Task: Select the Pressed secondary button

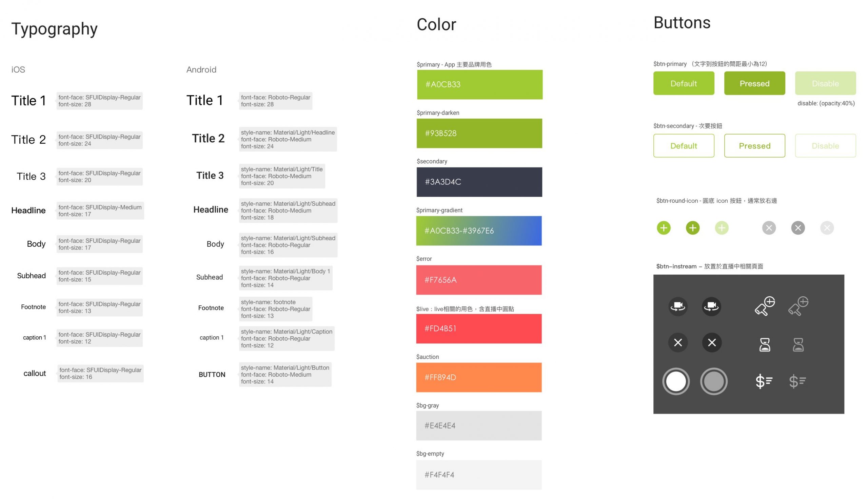Action: (x=754, y=145)
